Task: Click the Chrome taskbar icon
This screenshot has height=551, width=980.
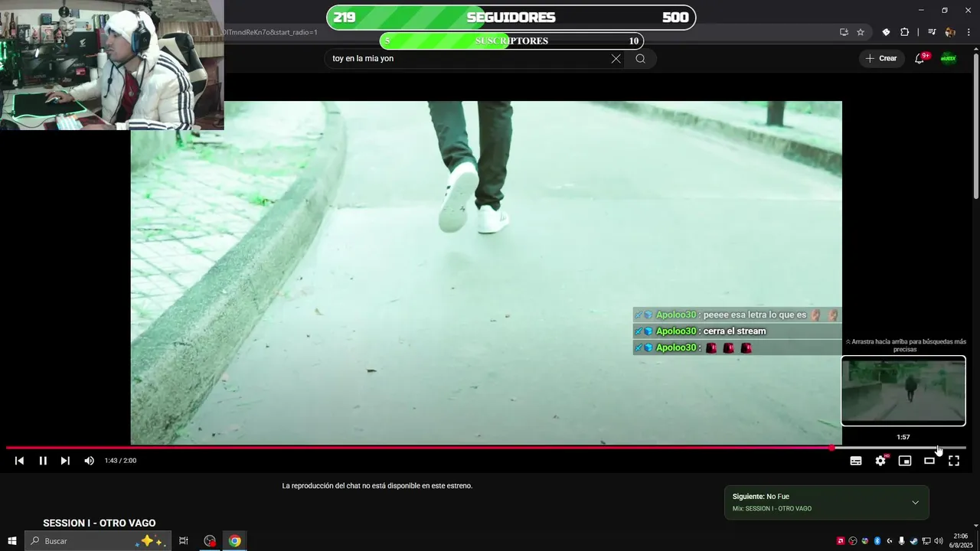Action: click(x=234, y=541)
